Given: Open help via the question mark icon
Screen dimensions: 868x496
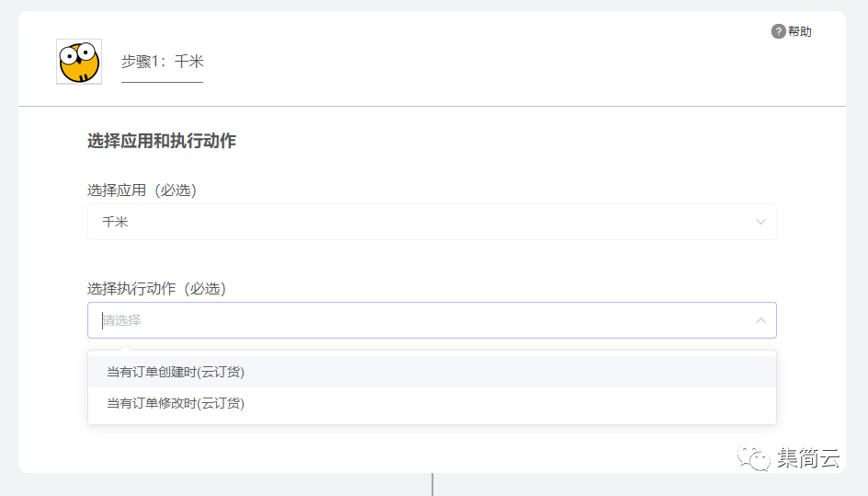Looking at the screenshot, I should pyautogui.click(x=778, y=31).
